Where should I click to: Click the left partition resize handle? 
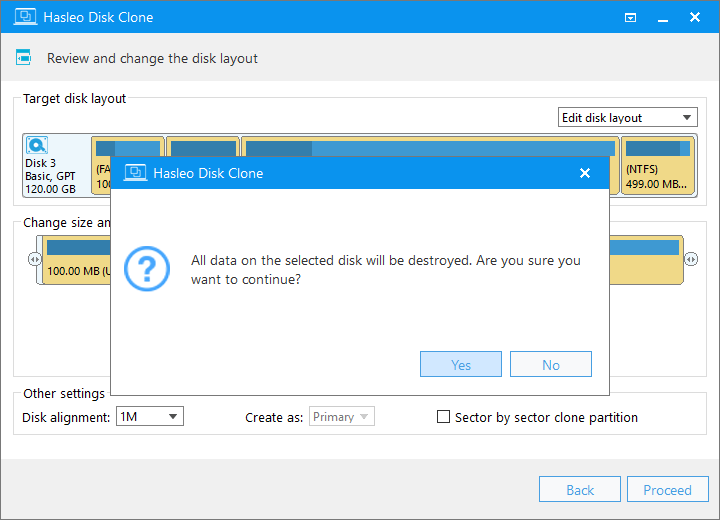click(x=34, y=260)
